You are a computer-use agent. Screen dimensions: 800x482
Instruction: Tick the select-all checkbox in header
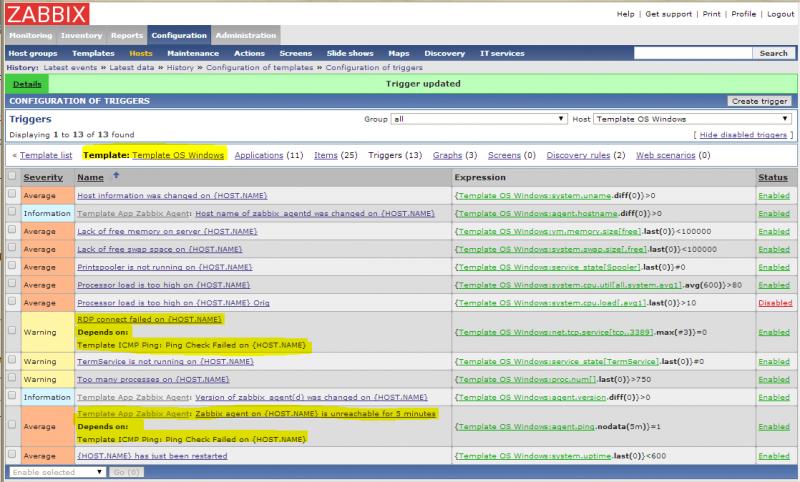[12, 176]
